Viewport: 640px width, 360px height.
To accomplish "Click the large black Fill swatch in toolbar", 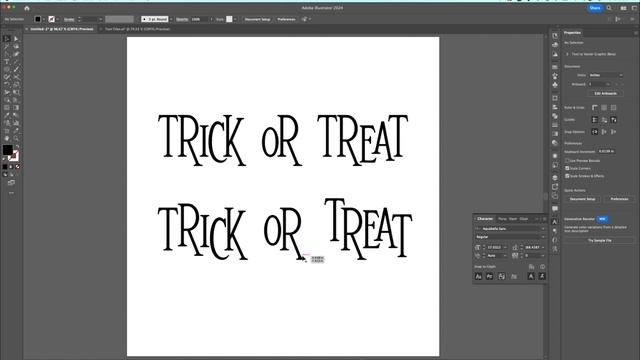I will 7,150.
